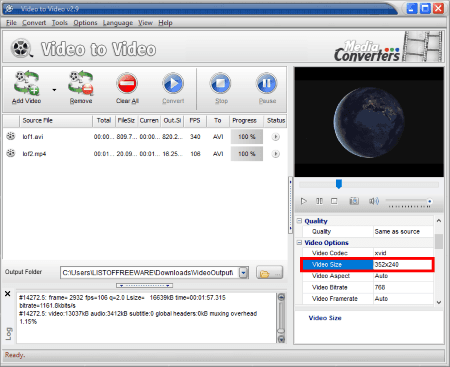Image resolution: width=450 pixels, height=367 pixels.
Task: Click the Video Codec value xvid
Action: click(x=403, y=253)
